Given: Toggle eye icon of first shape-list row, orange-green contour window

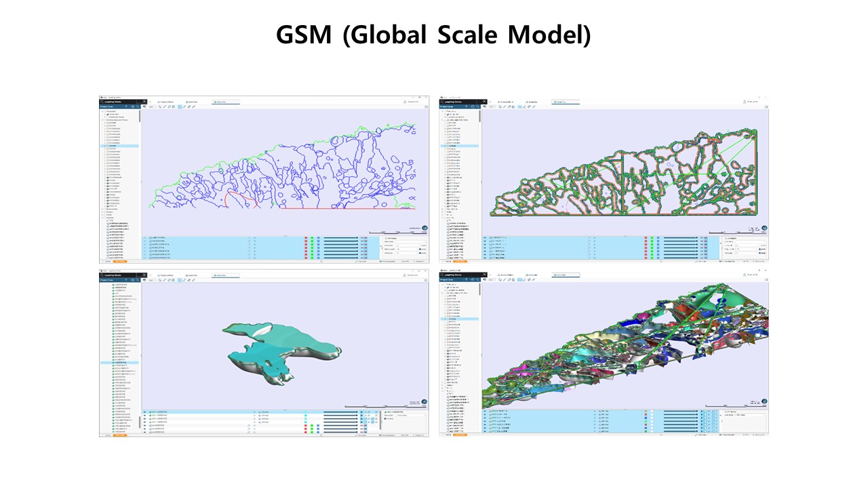Looking at the screenshot, I should (485, 238).
